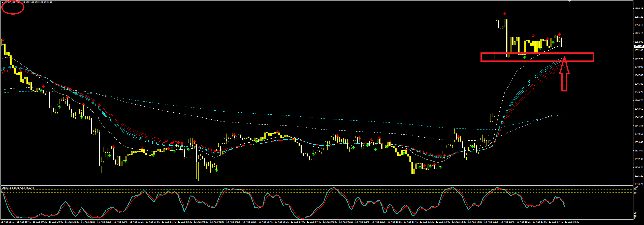644x225 pixels.
Task: Select the current price label 1351.49
Action: 638,46
